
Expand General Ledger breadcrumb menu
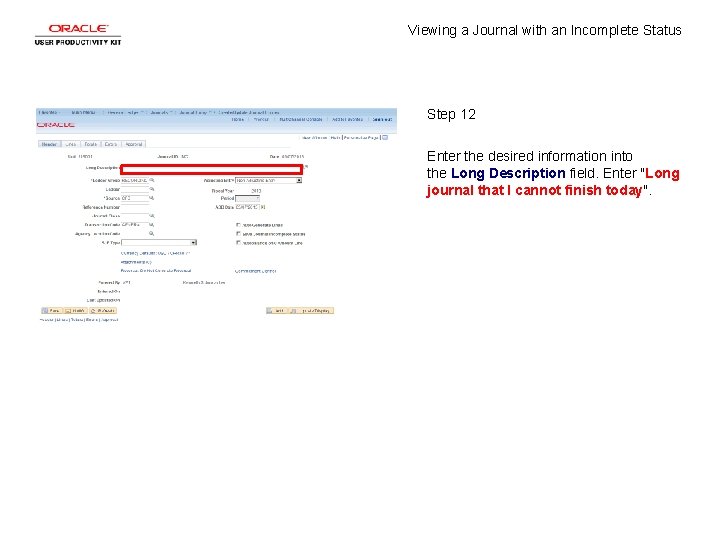[x=125, y=112]
